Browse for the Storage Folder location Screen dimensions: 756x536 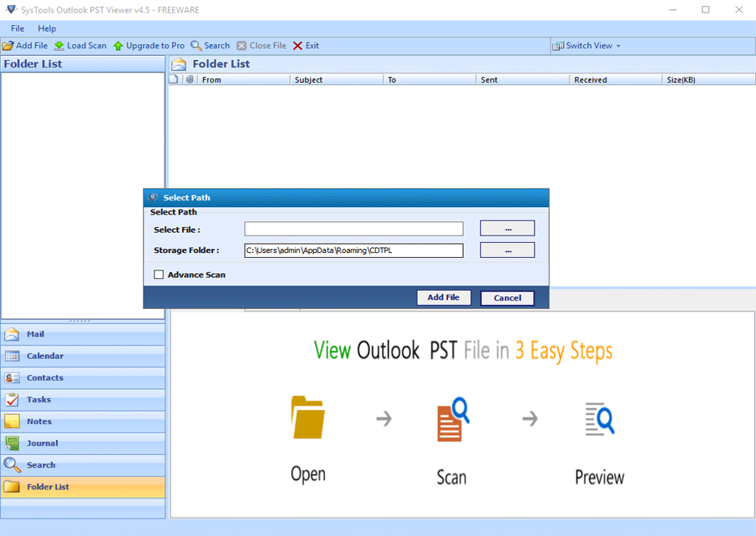point(507,250)
